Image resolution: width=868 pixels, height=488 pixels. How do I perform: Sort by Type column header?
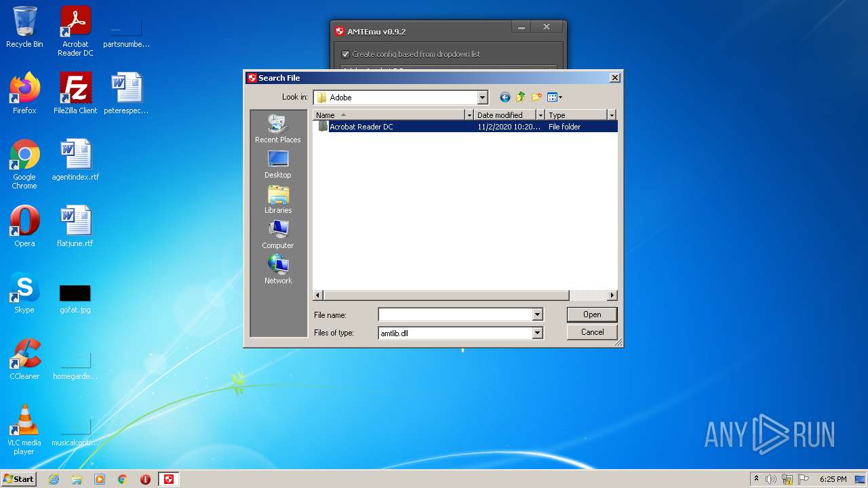tap(576, 115)
